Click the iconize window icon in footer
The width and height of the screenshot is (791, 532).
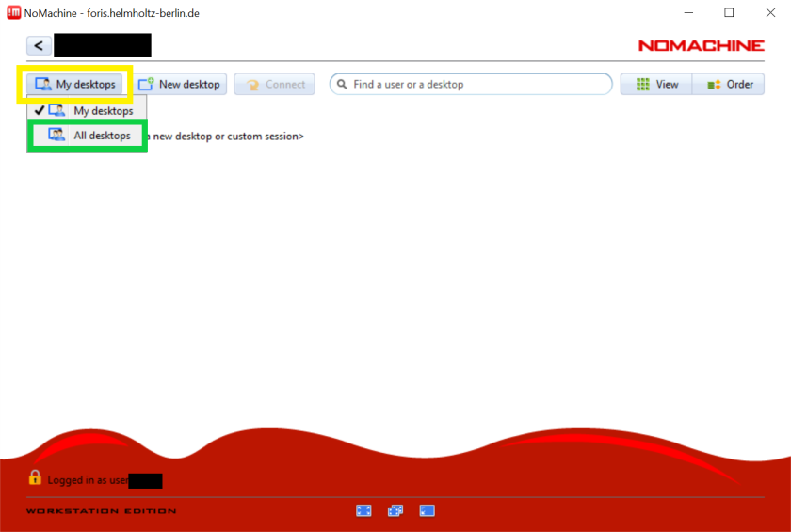[428, 511]
